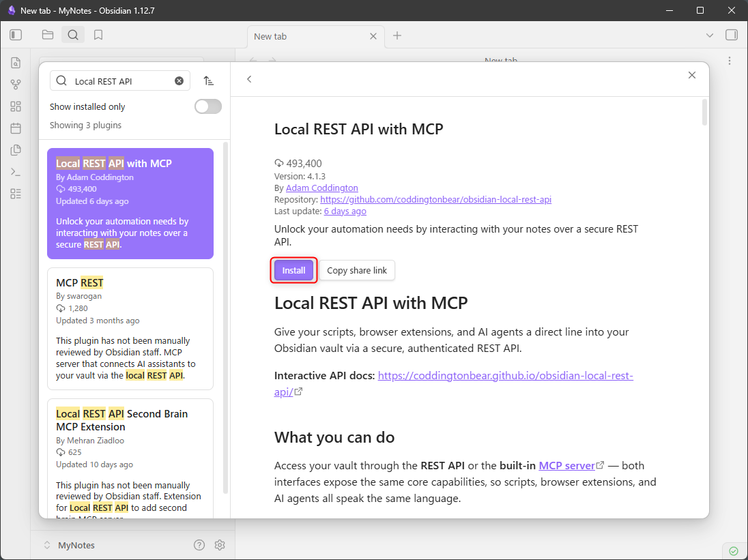Open the bookmarks icon
The width and height of the screenshot is (748, 560).
[x=98, y=35]
